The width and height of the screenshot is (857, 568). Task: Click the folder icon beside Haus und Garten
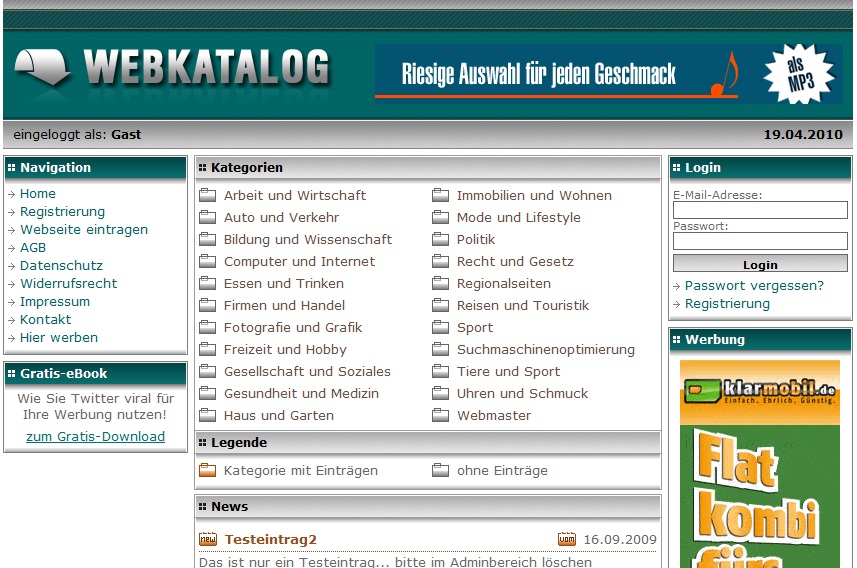click(208, 415)
